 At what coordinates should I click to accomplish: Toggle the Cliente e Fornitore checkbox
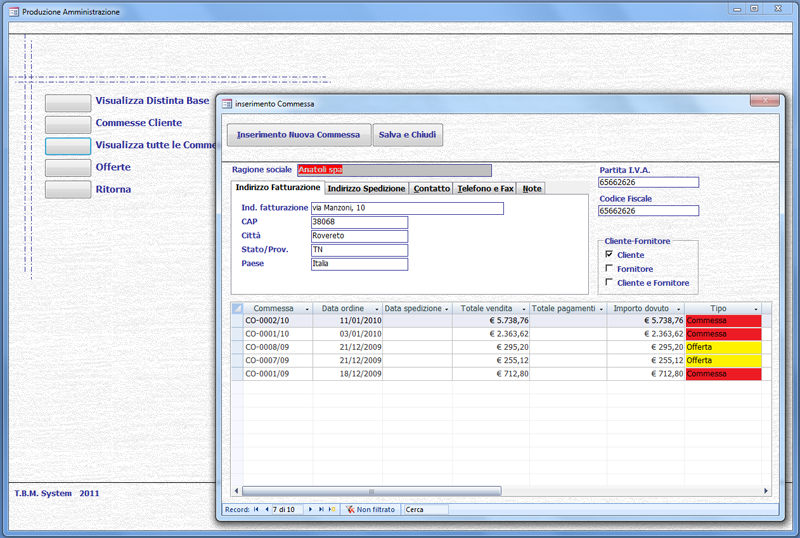click(609, 282)
